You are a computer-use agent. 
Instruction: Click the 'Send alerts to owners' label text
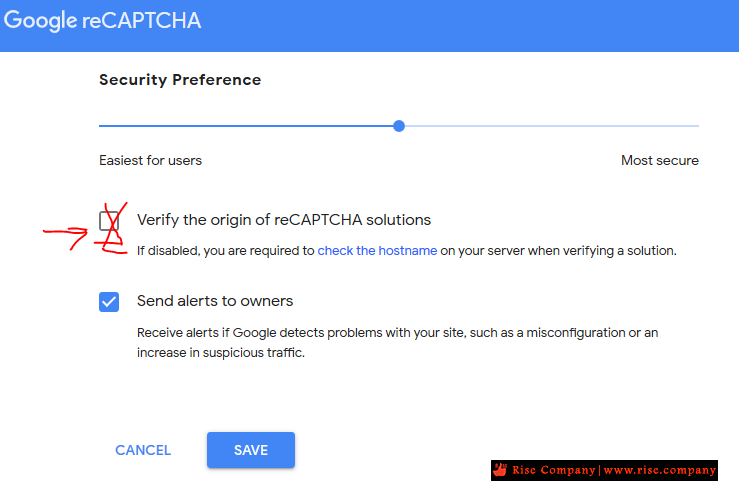click(x=215, y=301)
